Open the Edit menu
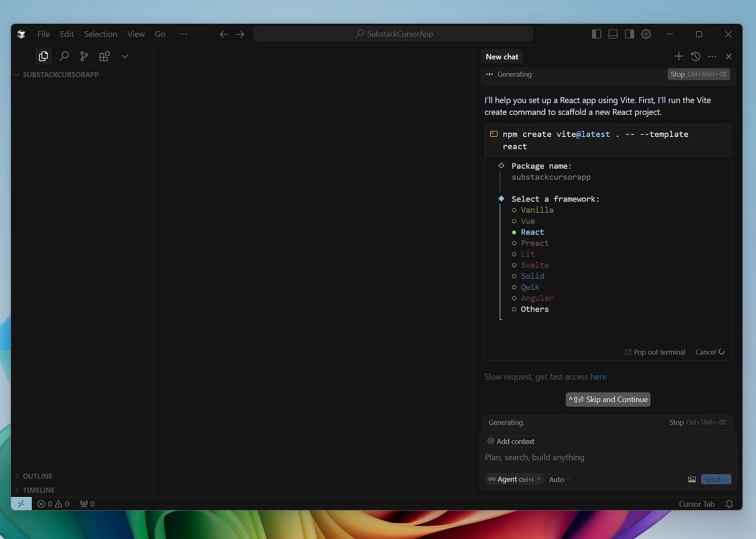756x539 pixels. pyautogui.click(x=67, y=34)
